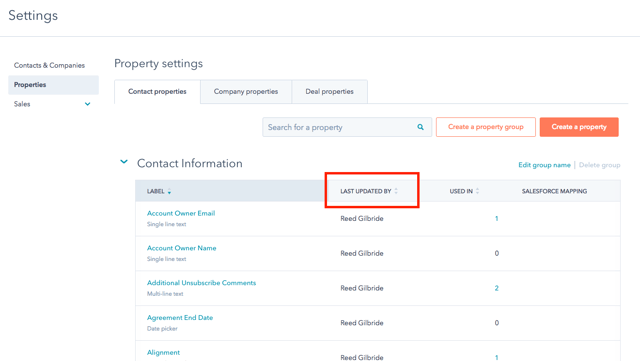
Task: Click Date picker under Agreement End Date
Action: pos(162,328)
